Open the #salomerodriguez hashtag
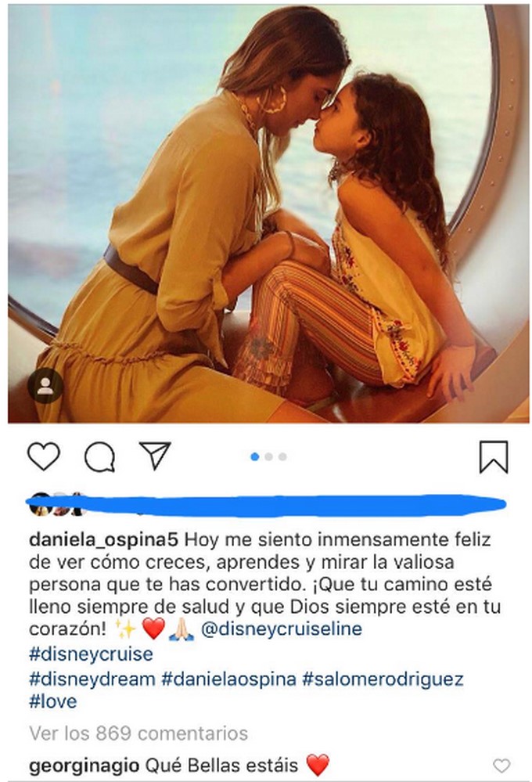 pyautogui.click(x=383, y=679)
